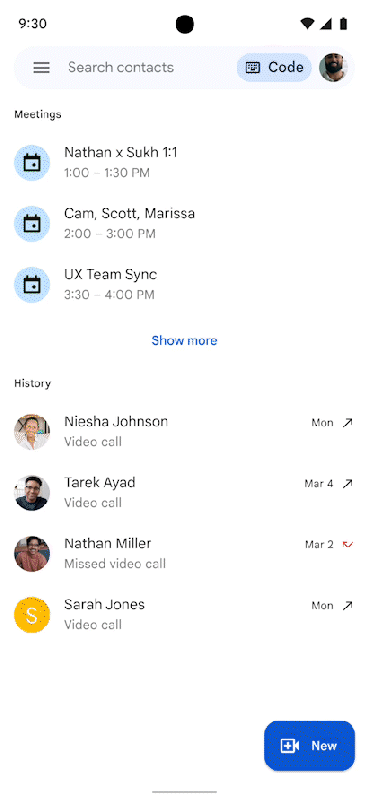Image resolution: width=370 pixels, height=800 pixels.
Task: Expand meetings with Show more
Action: pyautogui.click(x=184, y=340)
